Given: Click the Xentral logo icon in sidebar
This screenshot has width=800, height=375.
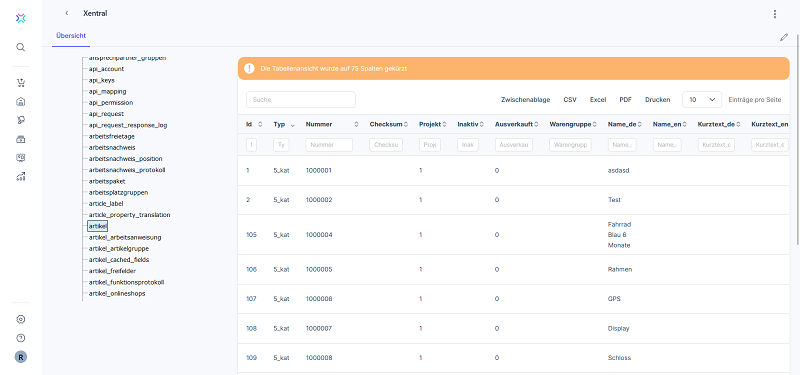Looking at the screenshot, I should tap(20, 18).
